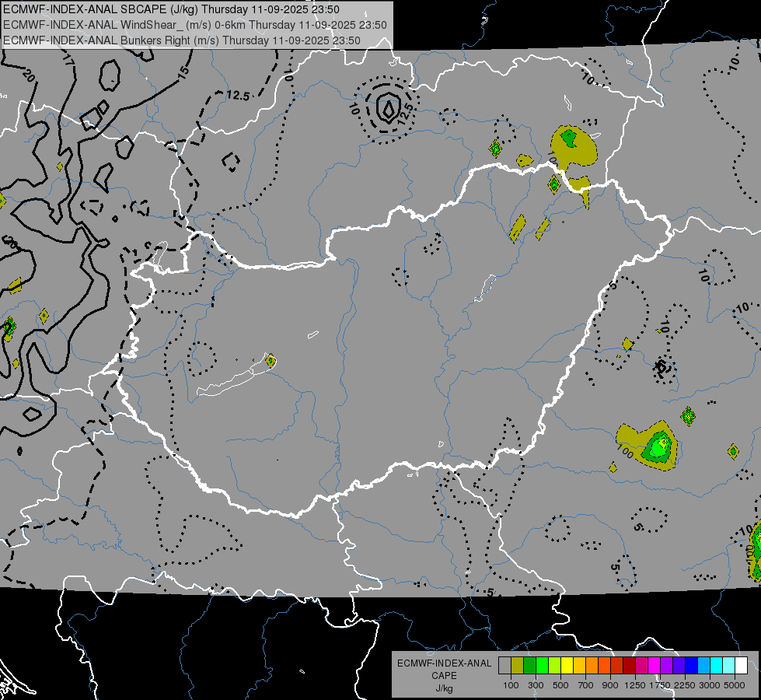
Task: Click the 5000 tick label in the legend
Action: 735,685
